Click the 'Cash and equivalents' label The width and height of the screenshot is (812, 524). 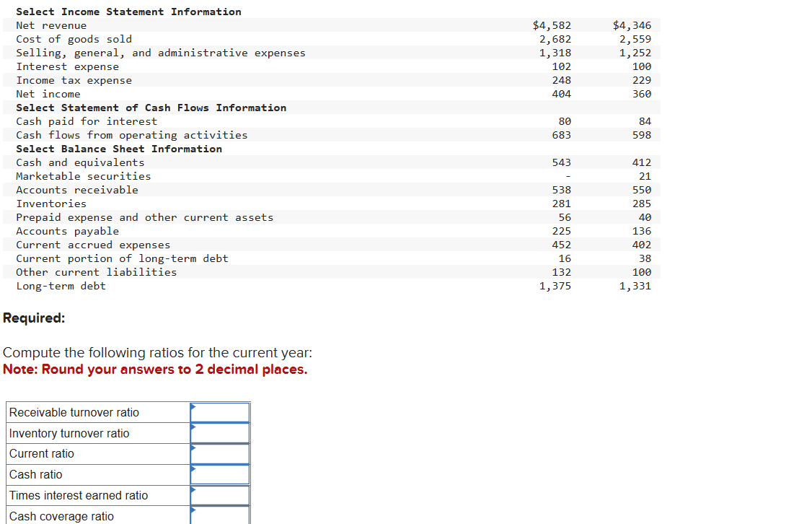(80, 162)
